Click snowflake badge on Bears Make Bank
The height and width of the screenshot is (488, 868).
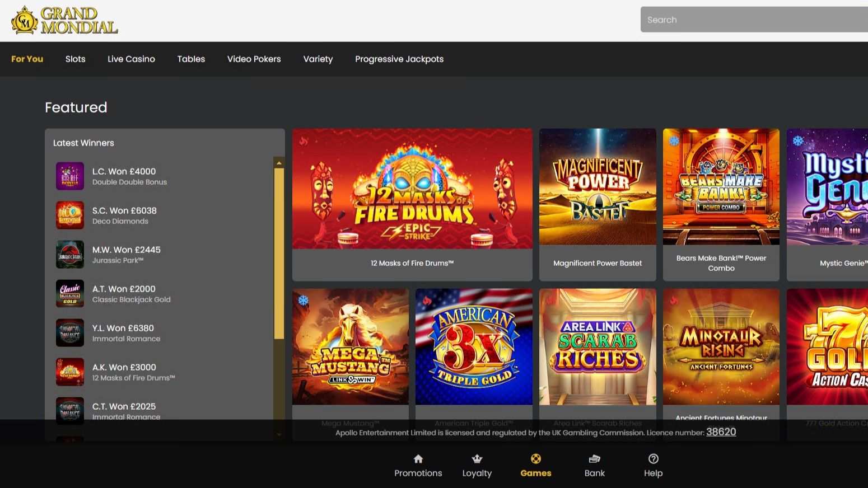click(674, 141)
